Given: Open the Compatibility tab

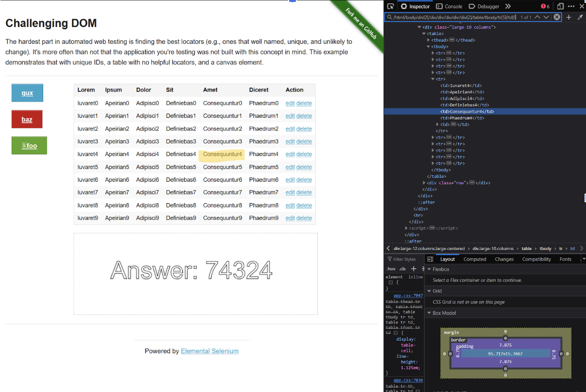Looking at the screenshot, I should [x=537, y=259].
